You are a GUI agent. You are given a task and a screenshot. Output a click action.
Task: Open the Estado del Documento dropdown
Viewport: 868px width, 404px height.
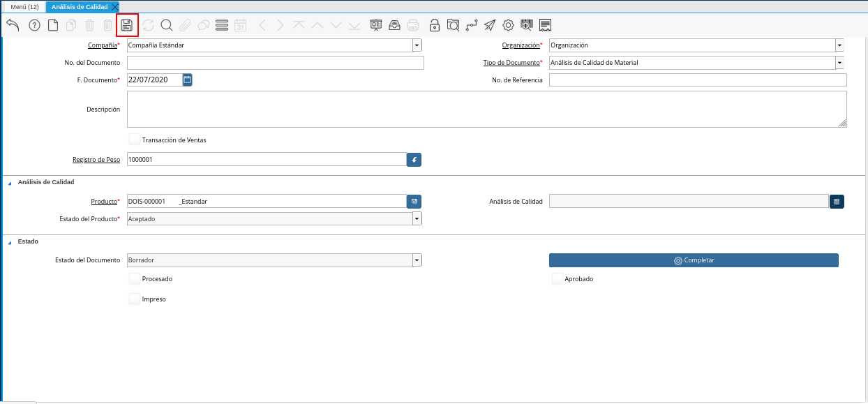tap(417, 260)
